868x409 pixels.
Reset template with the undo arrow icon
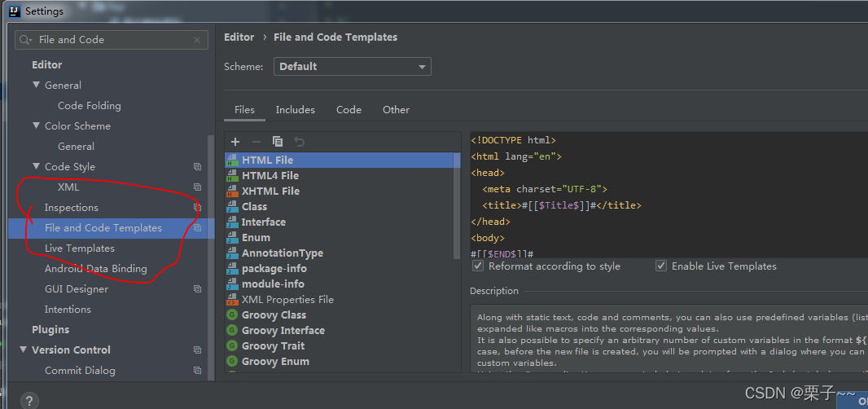pyautogui.click(x=299, y=142)
